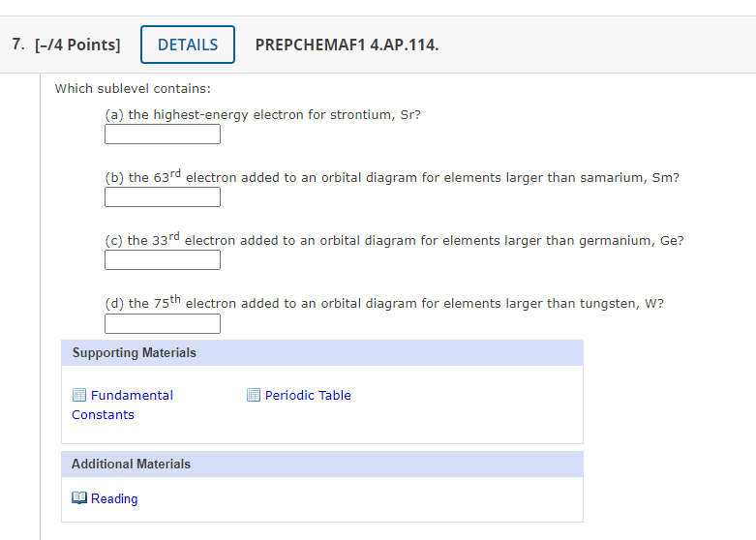Click the Periodic Table icon
This screenshot has width=756, height=540.
253,395
